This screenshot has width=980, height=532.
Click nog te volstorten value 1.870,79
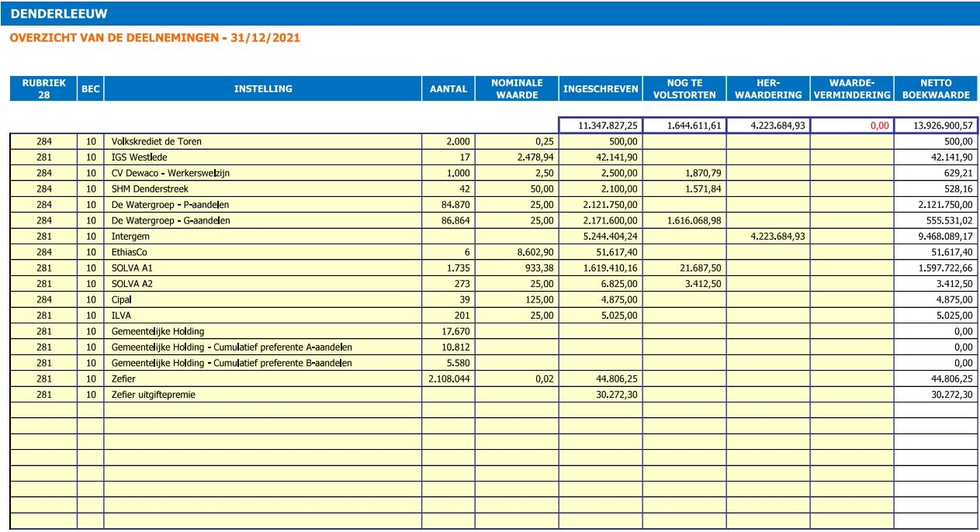click(684, 173)
